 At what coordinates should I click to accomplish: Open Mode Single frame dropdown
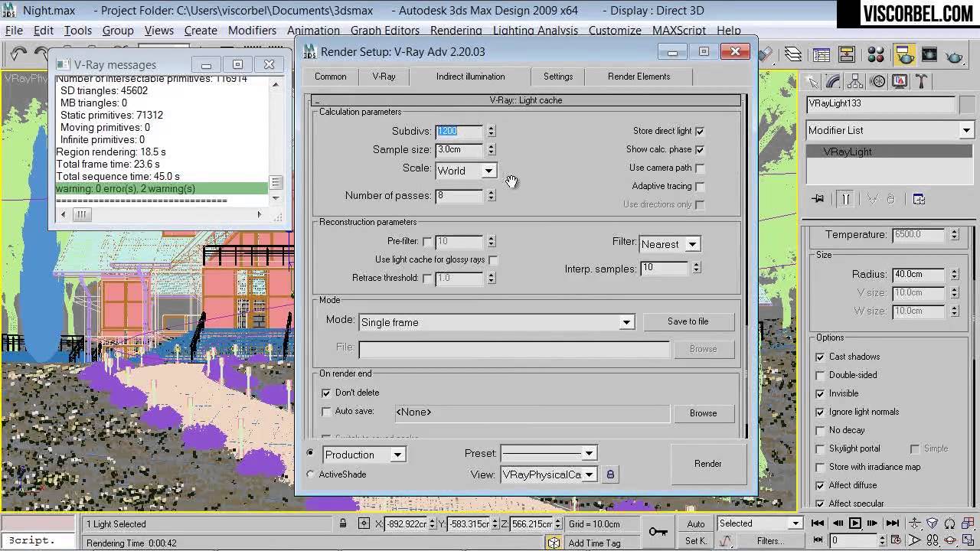click(496, 322)
